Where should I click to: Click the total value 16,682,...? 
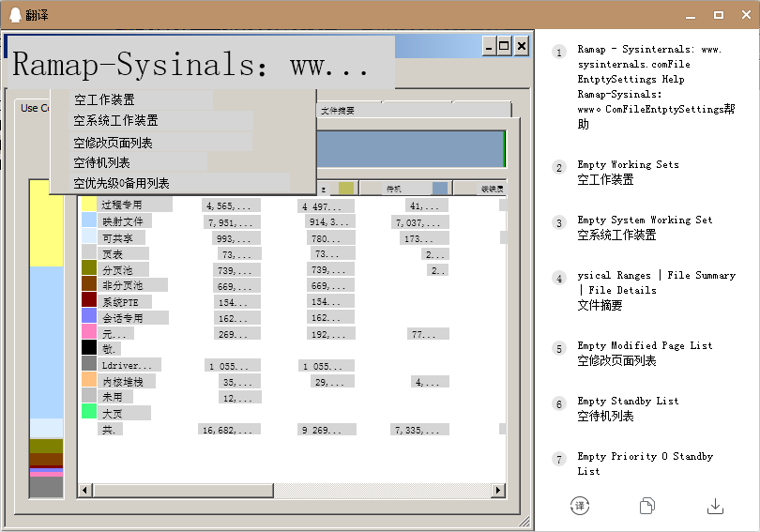229,430
